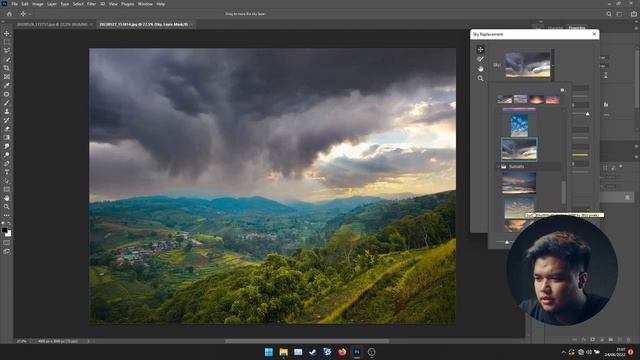Select the Eraser tool
The image size is (640, 360).
click(7, 129)
